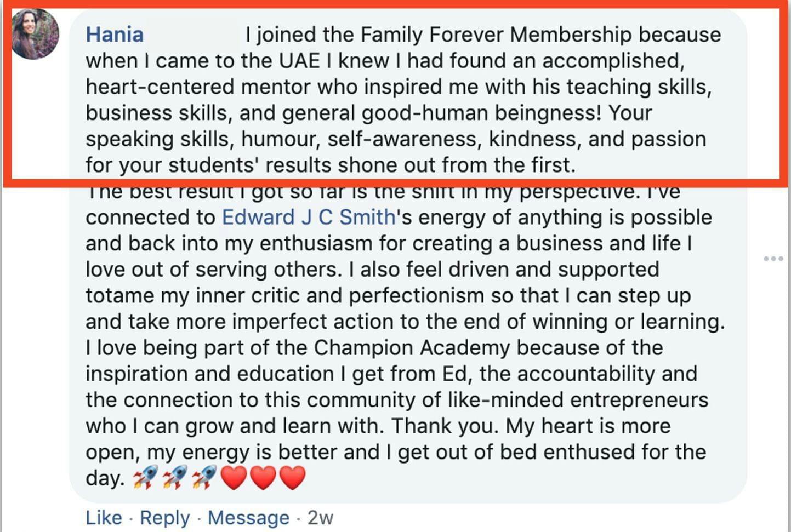Open the Edward J C Smith tagged profile
This screenshot has height=532, width=791.
[x=309, y=218]
